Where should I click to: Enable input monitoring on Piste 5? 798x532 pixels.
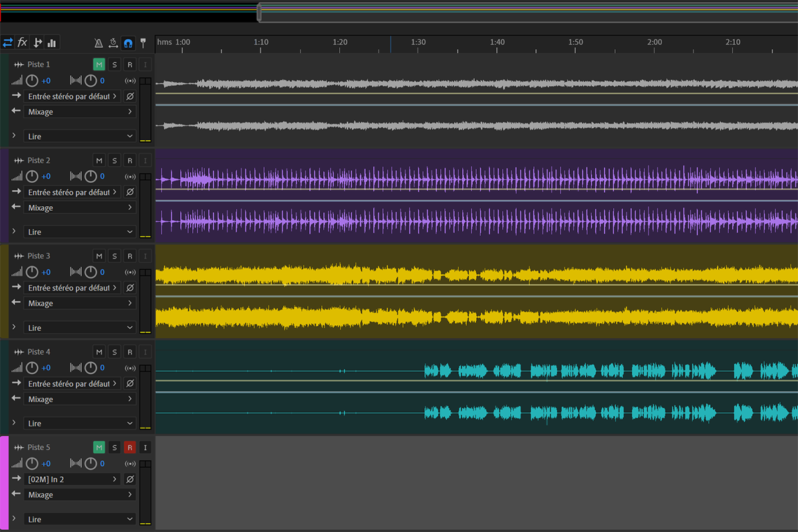(x=145, y=448)
